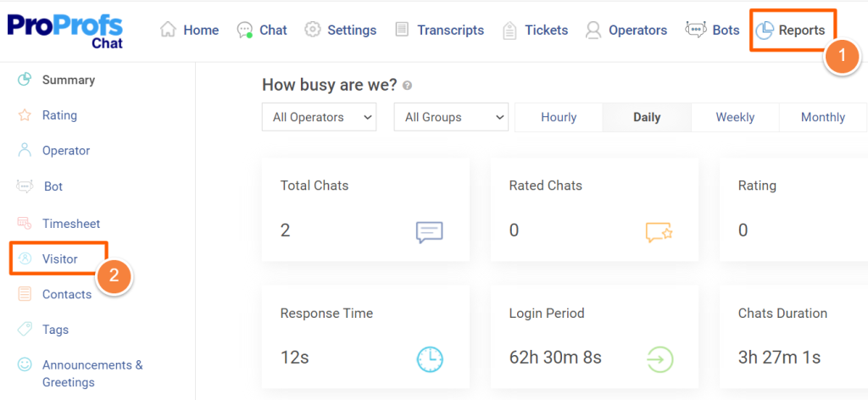Click the Tickets icon in navbar
868x400 pixels.
(x=509, y=31)
